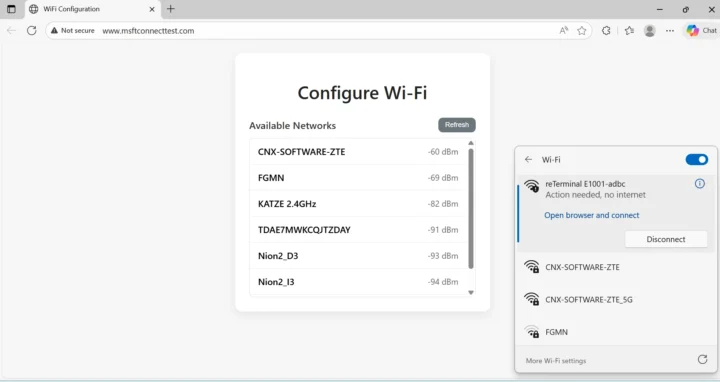Click Open browser and connect link
Image resolution: width=720 pixels, height=382 pixels.
[x=591, y=215]
